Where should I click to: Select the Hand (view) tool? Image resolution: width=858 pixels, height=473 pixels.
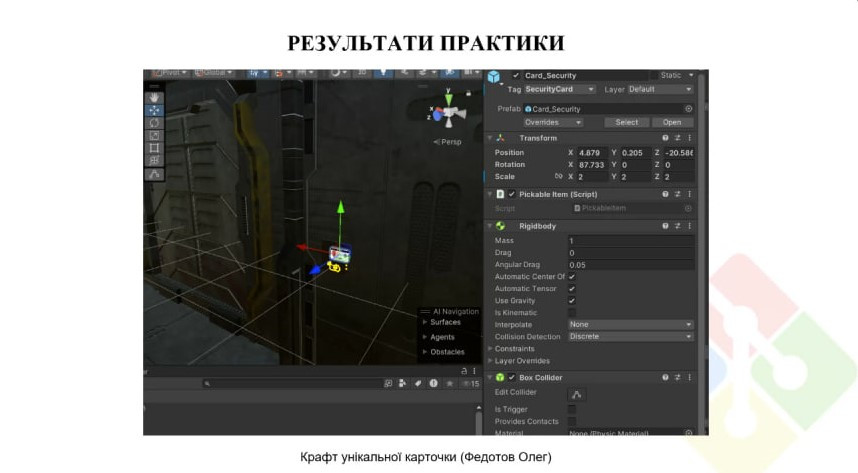154,97
